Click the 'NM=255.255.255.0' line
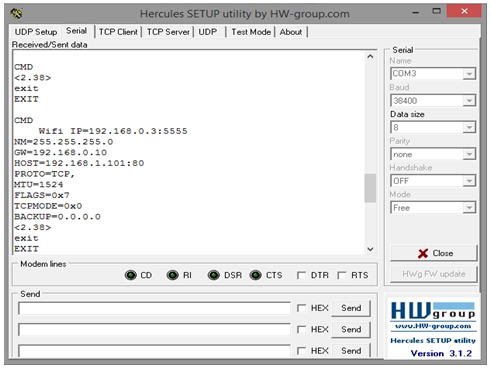 pyautogui.click(x=64, y=142)
